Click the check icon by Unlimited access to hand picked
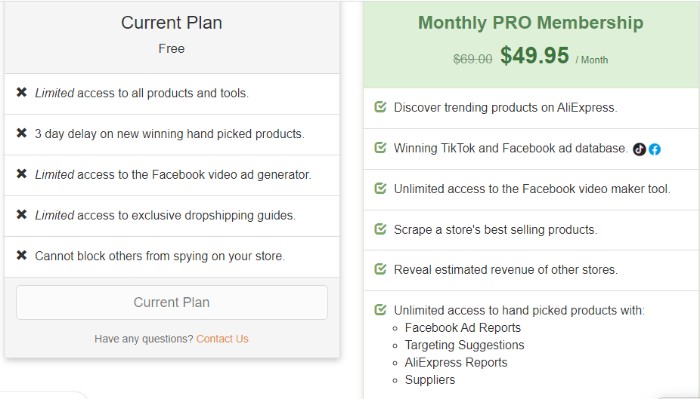The width and height of the screenshot is (700, 399). point(380,309)
